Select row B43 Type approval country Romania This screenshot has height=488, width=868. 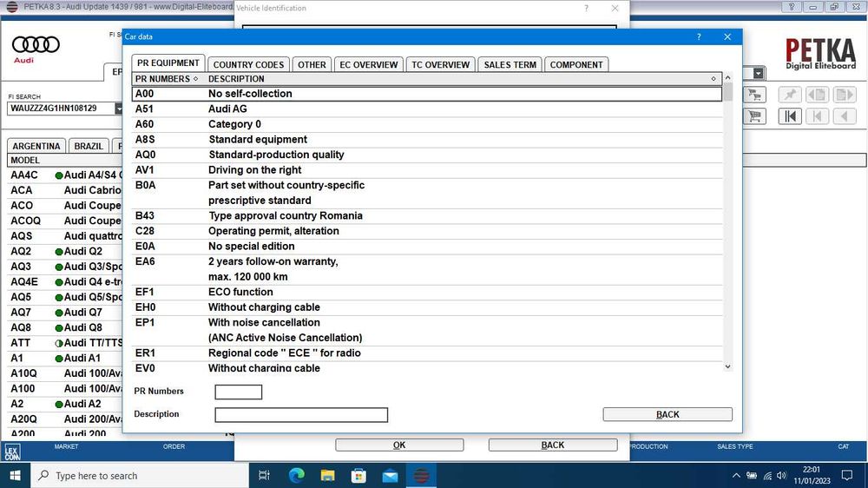point(427,215)
